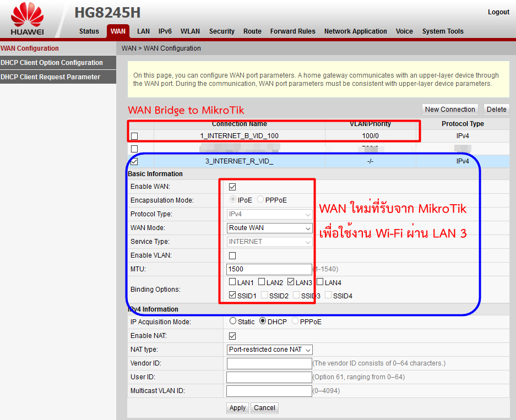
Task: Click the User ID input field
Action: point(269,377)
